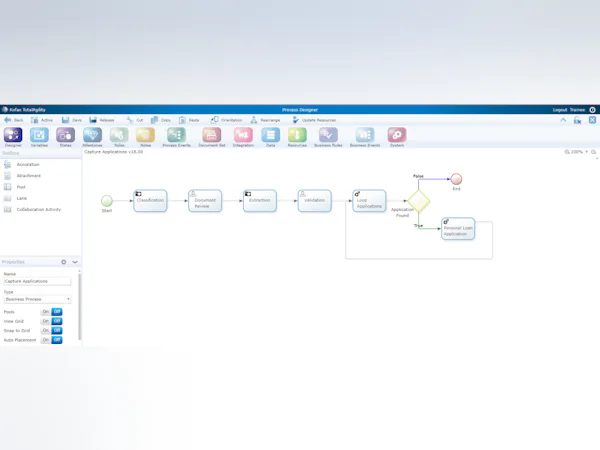Open the Process Events module
Image resolution: width=600 pixels, height=450 pixels.
click(x=176, y=135)
